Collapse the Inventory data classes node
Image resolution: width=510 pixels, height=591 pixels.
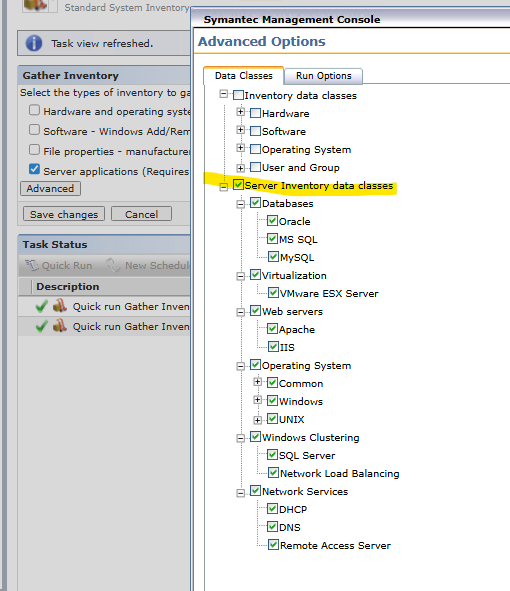pyautogui.click(x=224, y=94)
